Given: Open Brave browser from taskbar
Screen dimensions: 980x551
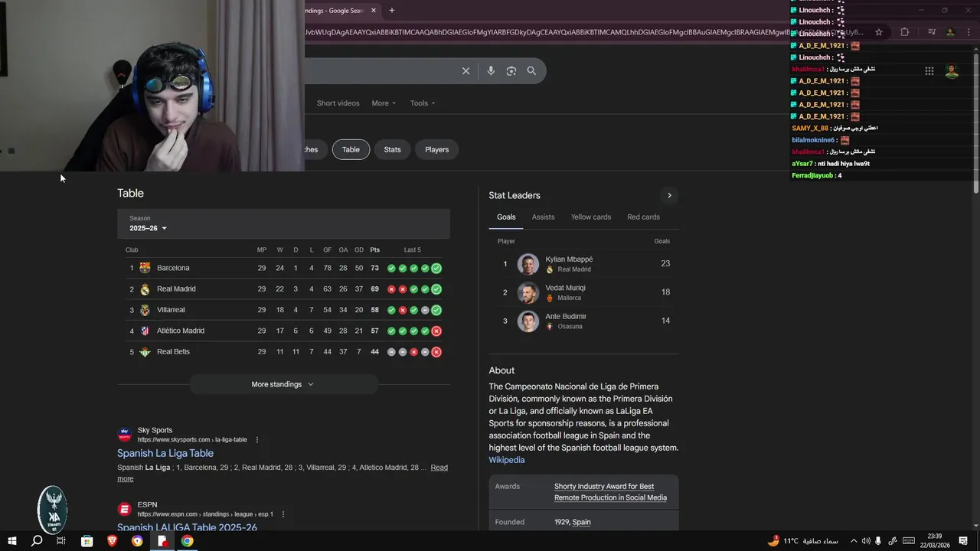Looking at the screenshot, I should 113,541.
